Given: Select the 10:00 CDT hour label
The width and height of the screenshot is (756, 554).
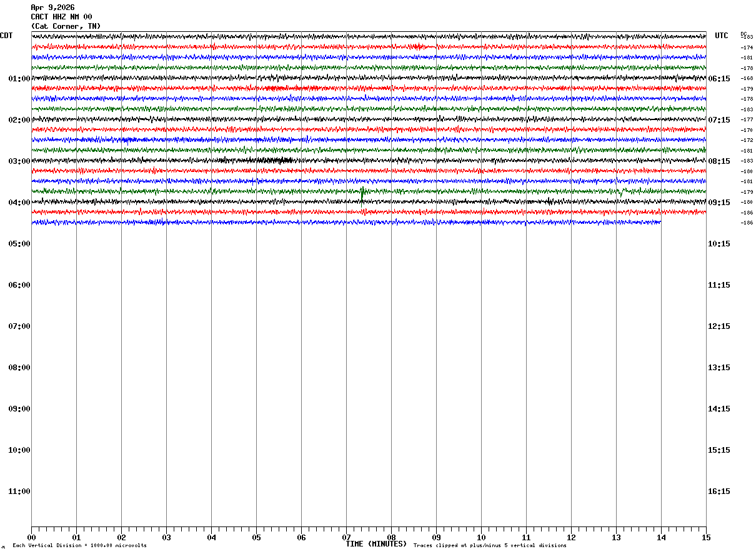Looking at the screenshot, I should [19, 450].
